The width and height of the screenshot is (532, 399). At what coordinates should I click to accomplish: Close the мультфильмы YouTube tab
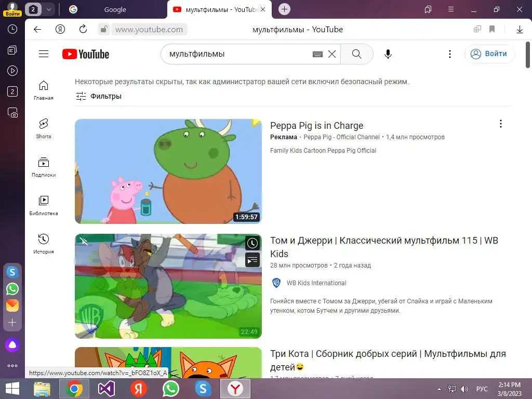pos(262,9)
